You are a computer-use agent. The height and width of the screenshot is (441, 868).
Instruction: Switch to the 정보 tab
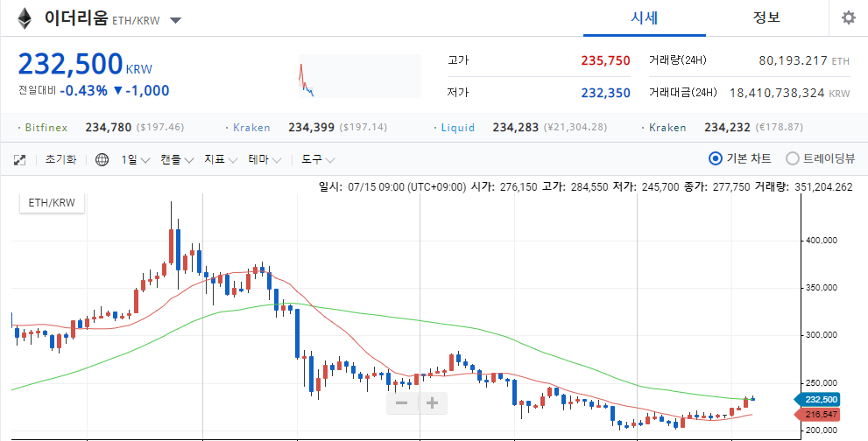tap(766, 17)
